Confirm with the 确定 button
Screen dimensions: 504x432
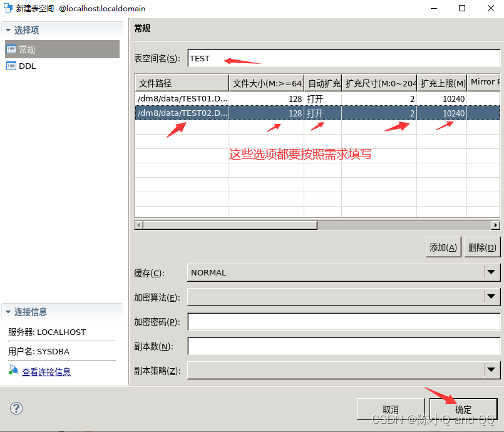[x=463, y=408]
